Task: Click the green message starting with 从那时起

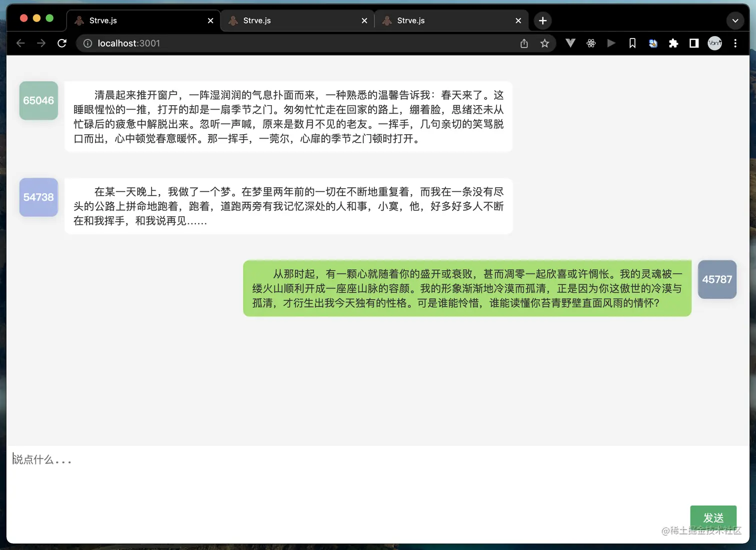Action: 467,288
